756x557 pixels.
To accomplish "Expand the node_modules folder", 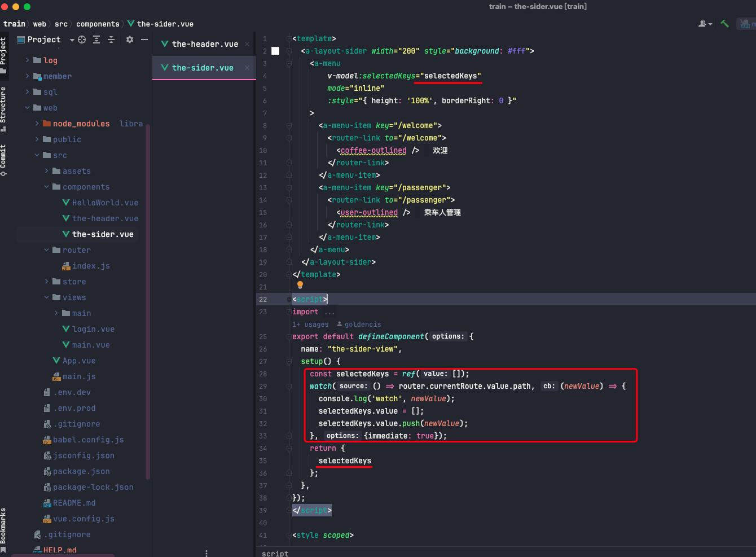I will click(x=37, y=124).
